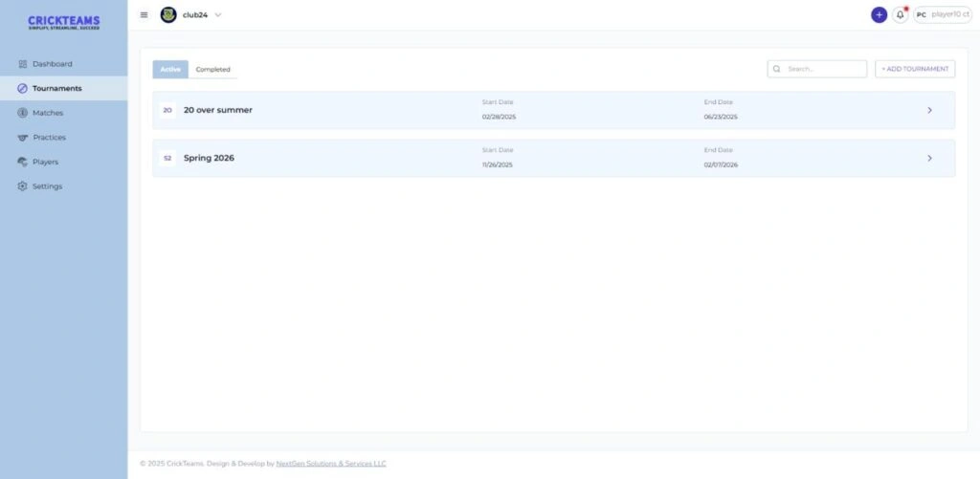Viewport: 980px width, 479px height.
Task: Switch to the Completed tab
Action: point(212,70)
